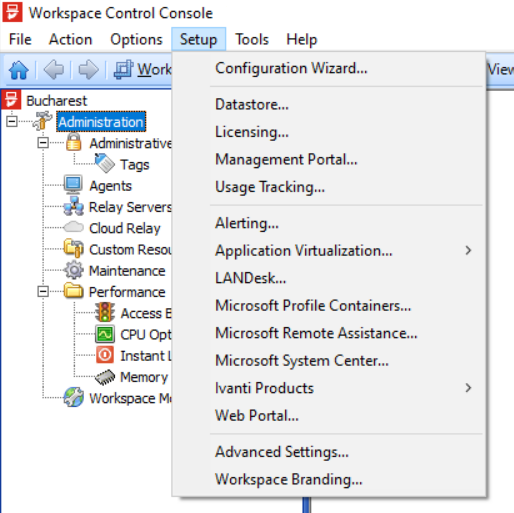Click the Access traffic light icon

(x=105, y=312)
